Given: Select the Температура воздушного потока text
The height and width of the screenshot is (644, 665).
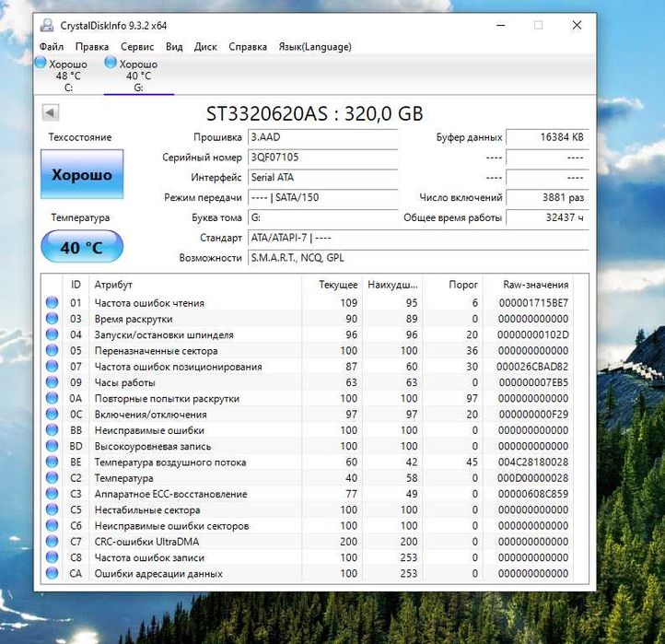Looking at the screenshot, I should tap(170, 462).
